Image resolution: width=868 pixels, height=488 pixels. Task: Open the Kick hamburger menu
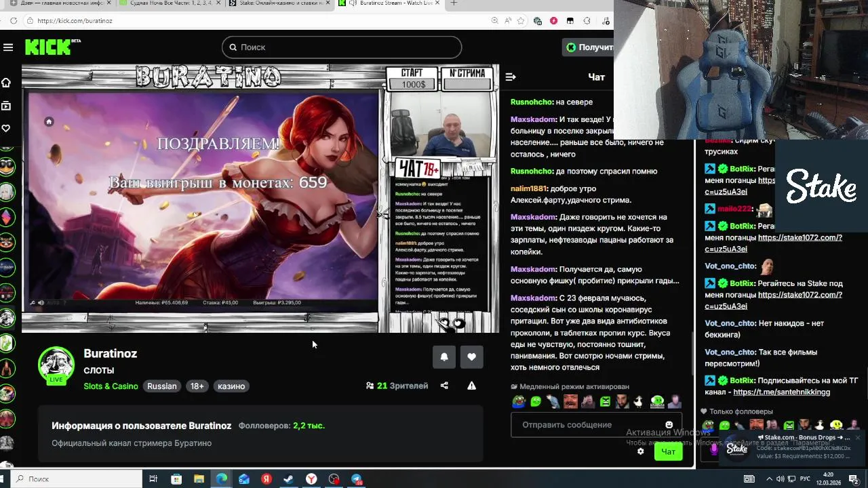point(8,47)
